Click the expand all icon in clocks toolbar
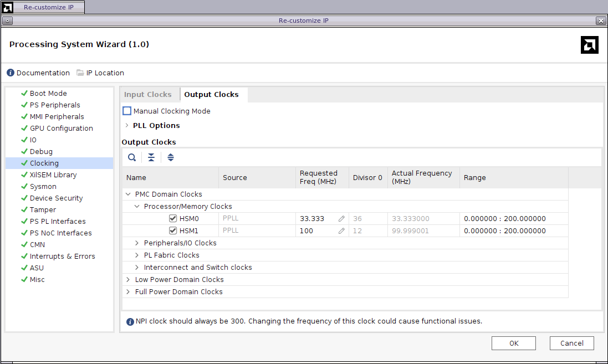This screenshot has width=608, height=364. coord(171,157)
